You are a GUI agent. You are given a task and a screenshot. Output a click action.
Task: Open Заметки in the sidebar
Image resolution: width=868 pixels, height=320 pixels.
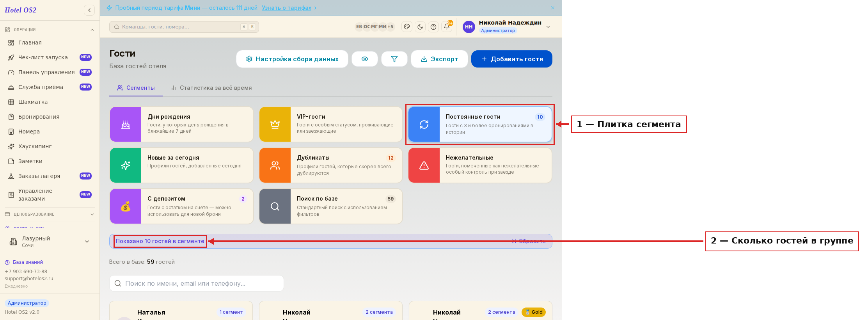(50, 161)
